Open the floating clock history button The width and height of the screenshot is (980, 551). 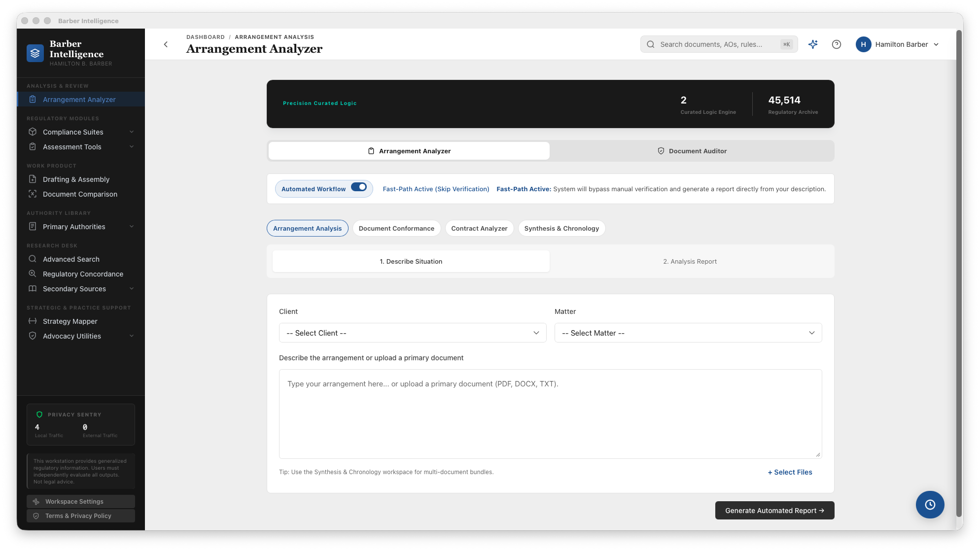pyautogui.click(x=930, y=504)
